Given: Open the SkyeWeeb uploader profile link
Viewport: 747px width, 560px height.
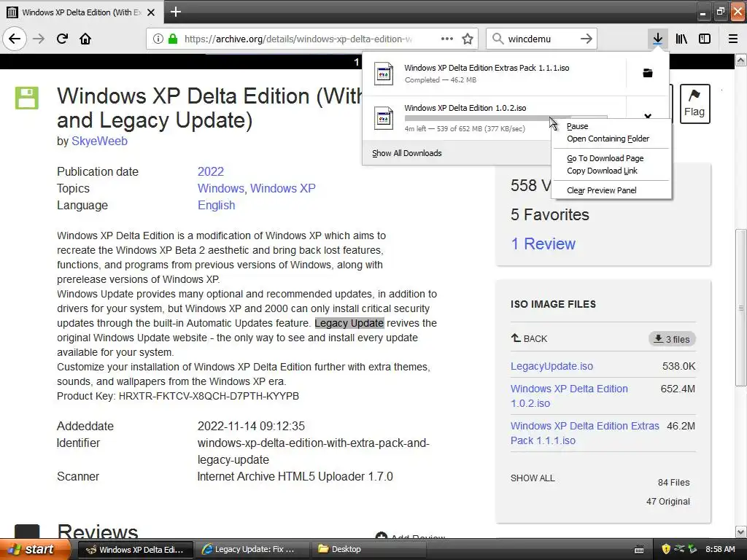Looking at the screenshot, I should point(99,141).
